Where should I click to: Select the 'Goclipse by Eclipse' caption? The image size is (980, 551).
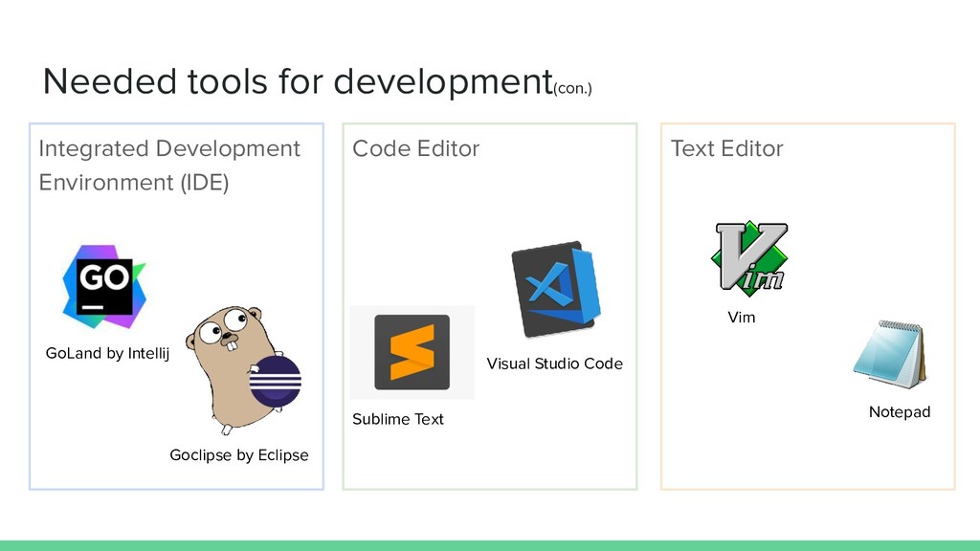[239, 455]
